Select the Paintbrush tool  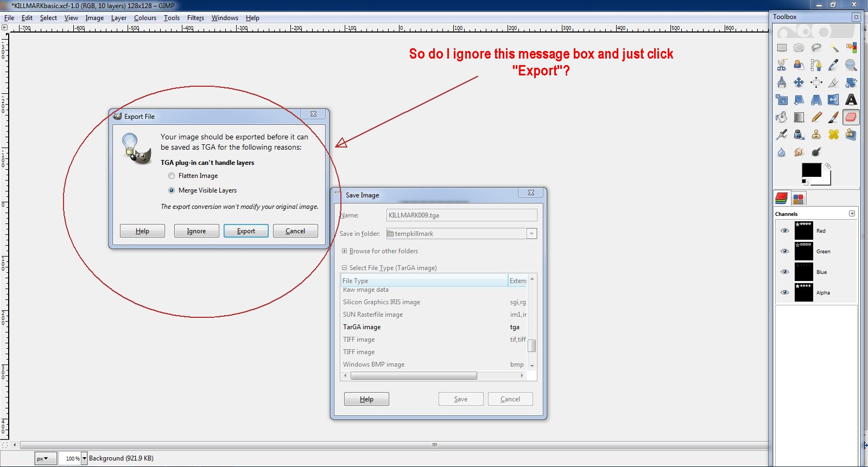834,117
